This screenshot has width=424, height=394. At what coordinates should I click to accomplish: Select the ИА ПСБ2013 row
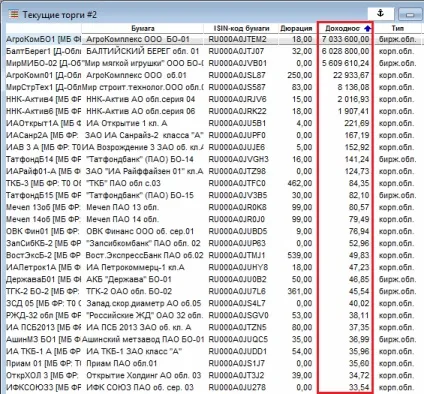click(213, 327)
